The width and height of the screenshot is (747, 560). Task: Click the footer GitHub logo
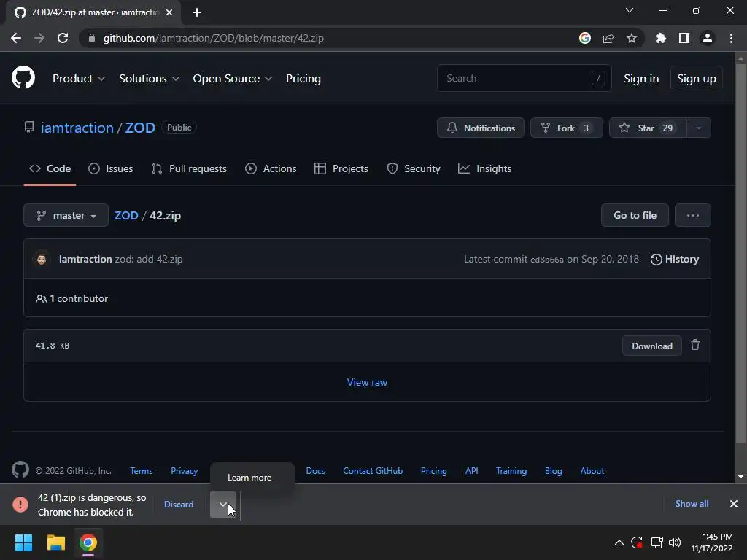(20, 470)
